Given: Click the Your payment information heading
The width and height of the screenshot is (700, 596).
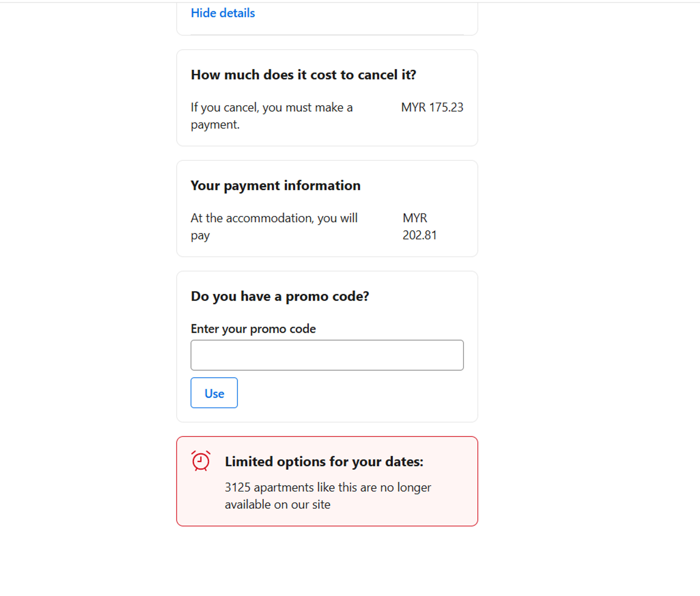Looking at the screenshot, I should [x=276, y=185].
